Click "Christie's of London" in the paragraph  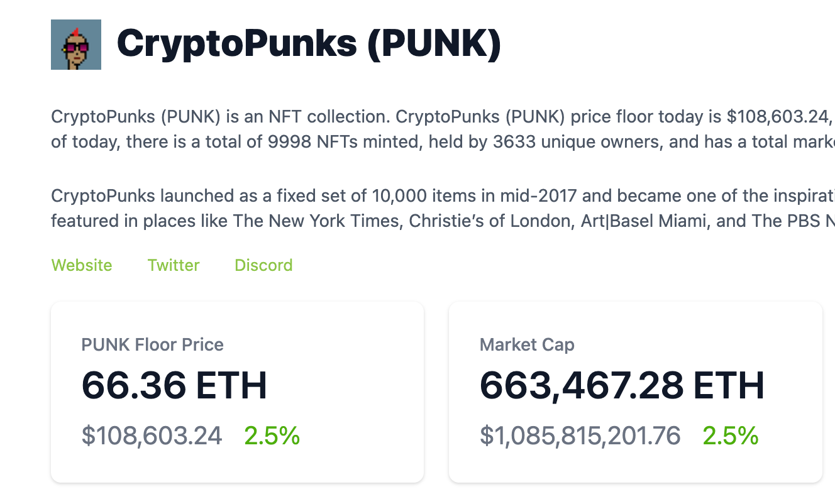click(485, 221)
